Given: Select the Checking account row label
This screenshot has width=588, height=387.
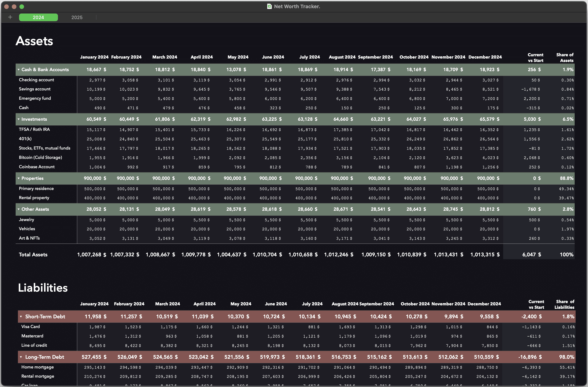Looking at the screenshot, I should [36, 80].
